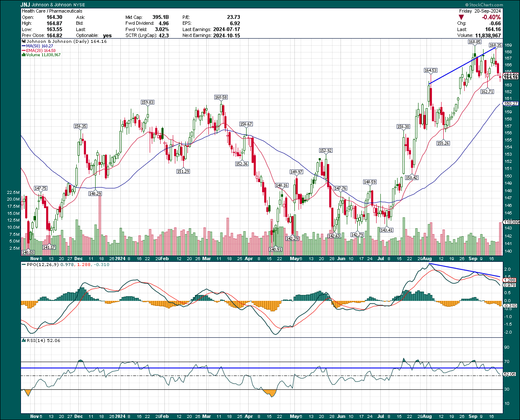Click the Fwd Dividend value 4.96
Image resolution: width=520 pixels, height=420 pixels.
pyautogui.click(x=164, y=23)
